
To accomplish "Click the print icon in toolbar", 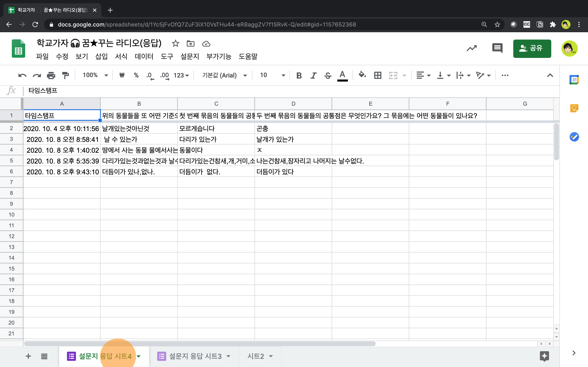I will point(51,75).
